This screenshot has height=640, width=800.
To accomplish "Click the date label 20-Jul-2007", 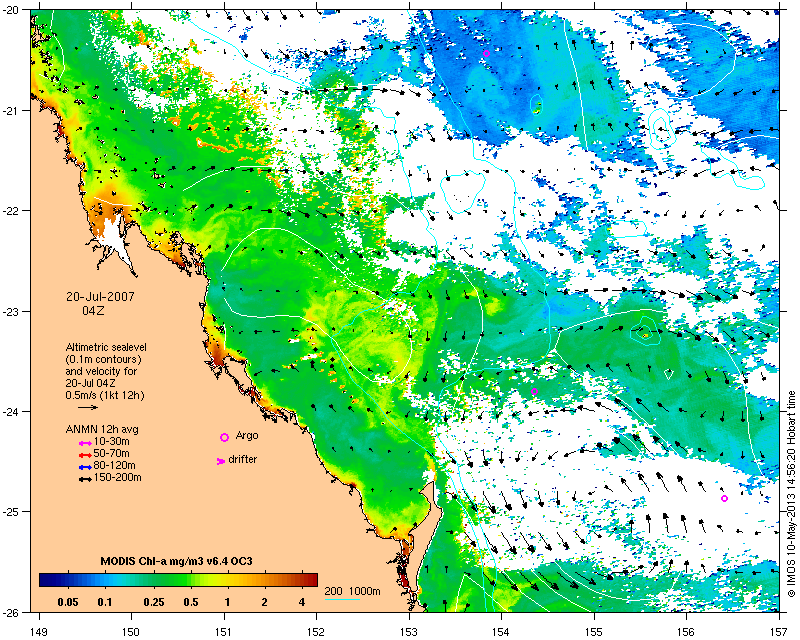I will point(100,297).
